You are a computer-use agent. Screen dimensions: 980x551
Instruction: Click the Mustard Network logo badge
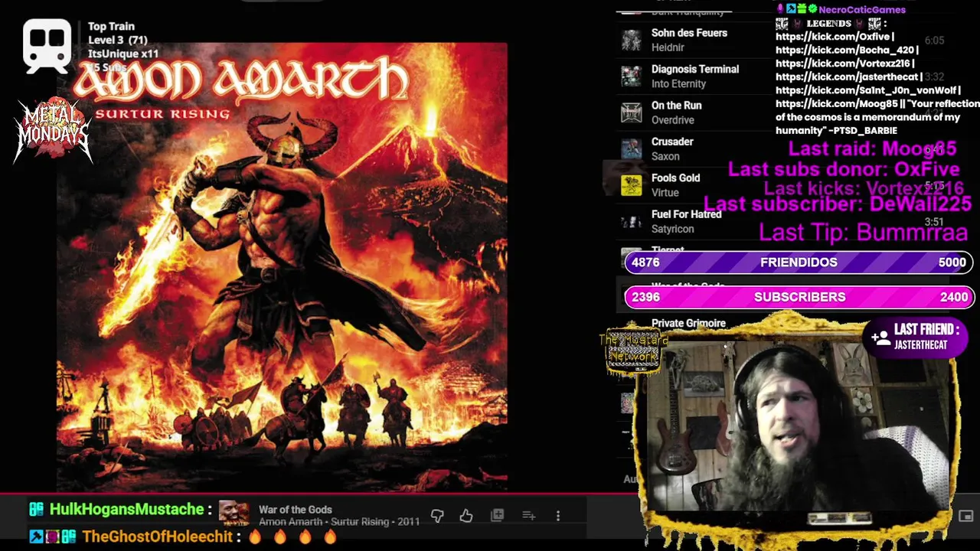[x=632, y=350]
